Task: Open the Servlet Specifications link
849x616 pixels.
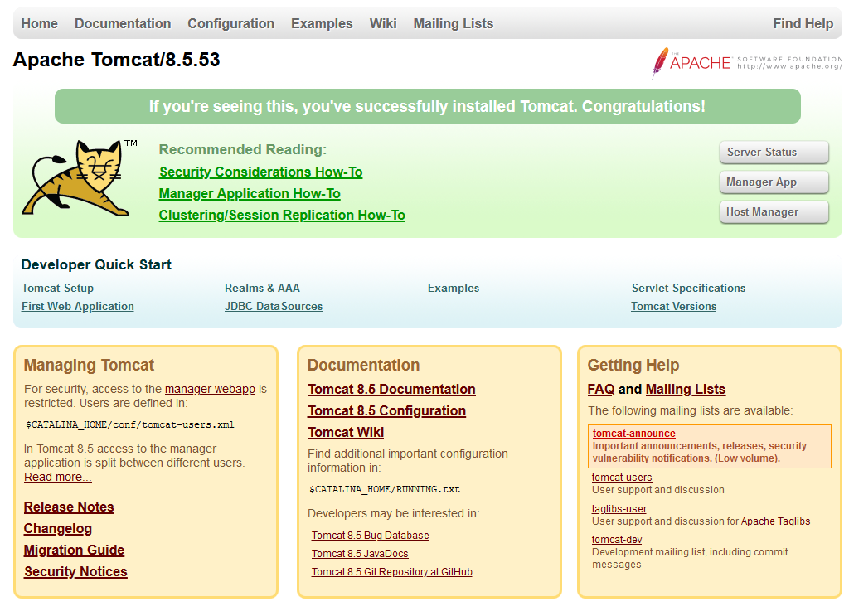Action: tap(688, 288)
